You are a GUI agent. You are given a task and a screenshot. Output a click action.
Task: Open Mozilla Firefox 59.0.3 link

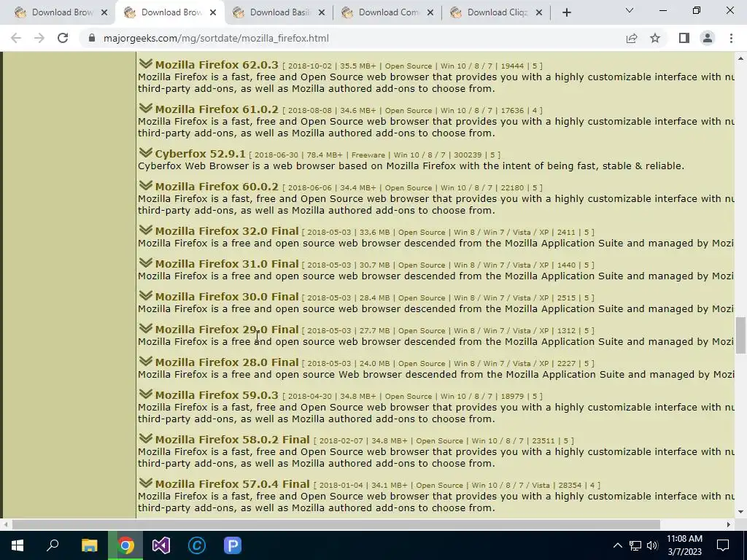tap(217, 395)
